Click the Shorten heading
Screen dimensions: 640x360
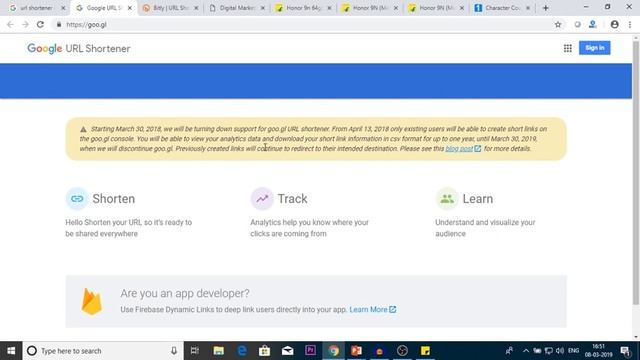click(113, 199)
